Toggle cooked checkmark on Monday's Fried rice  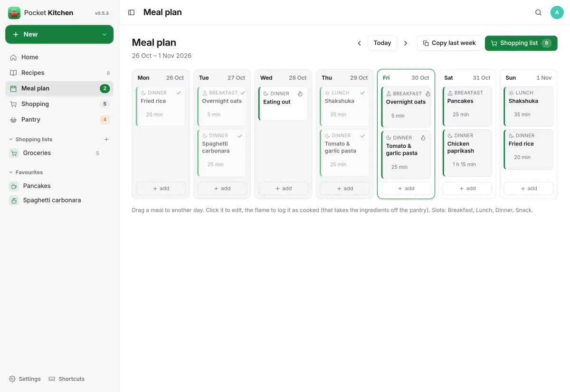point(179,93)
